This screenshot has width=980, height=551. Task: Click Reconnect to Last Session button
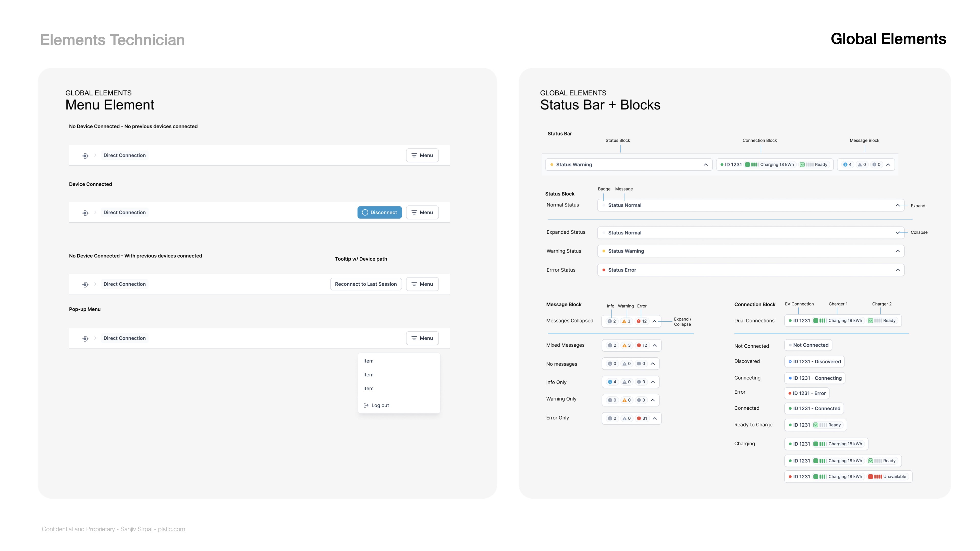366,284
